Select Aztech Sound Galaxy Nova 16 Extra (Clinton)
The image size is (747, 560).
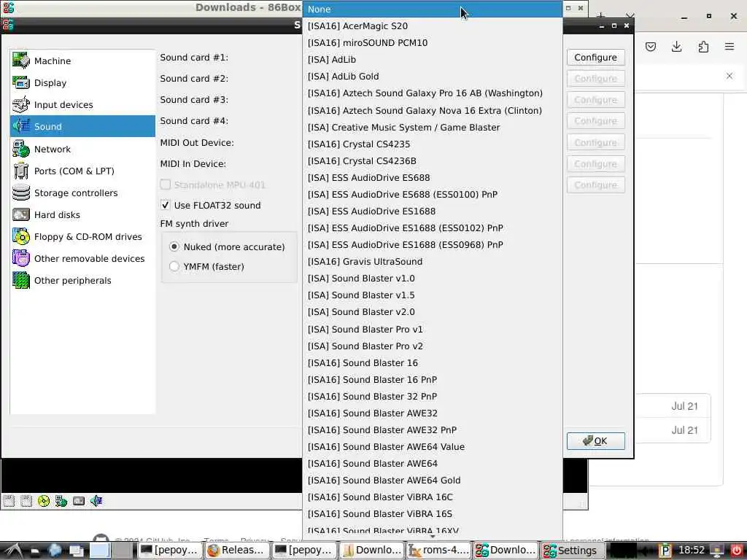point(432,110)
